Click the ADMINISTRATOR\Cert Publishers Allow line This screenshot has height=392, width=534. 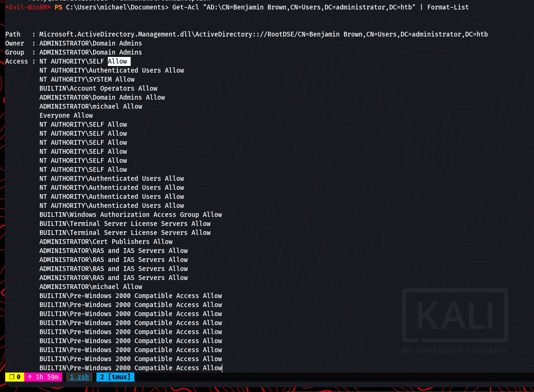[106, 242]
